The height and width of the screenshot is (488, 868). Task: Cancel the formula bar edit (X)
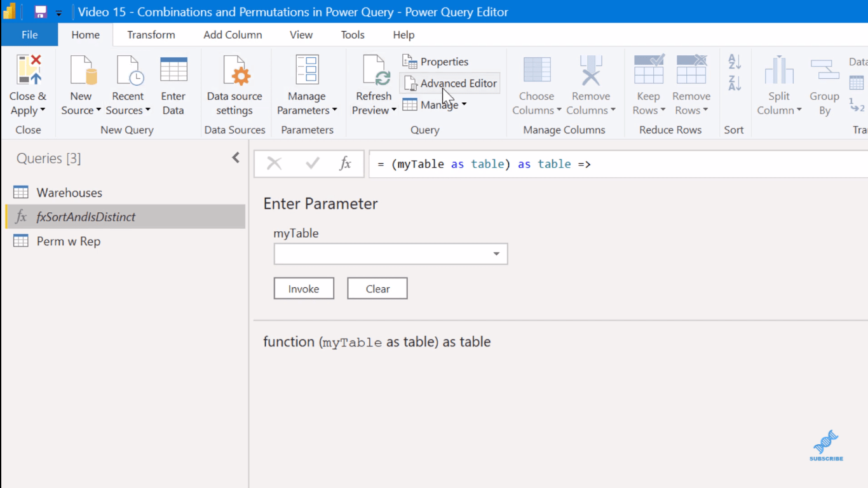pyautogui.click(x=274, y=164)
